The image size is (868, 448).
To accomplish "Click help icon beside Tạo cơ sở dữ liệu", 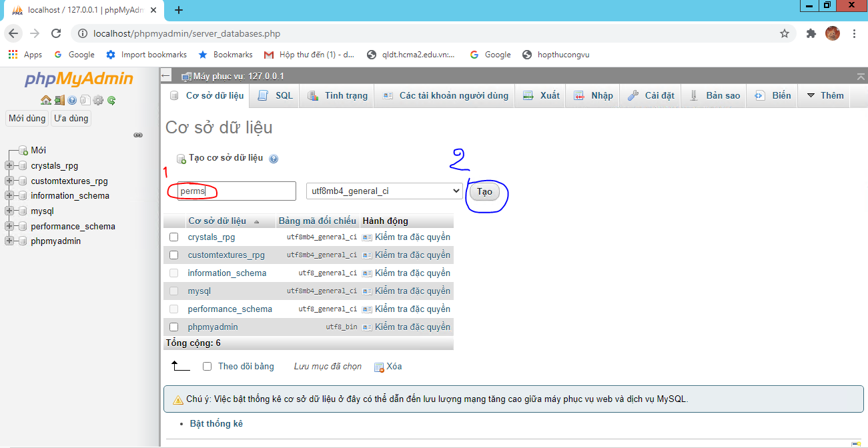I will point(274,159).
